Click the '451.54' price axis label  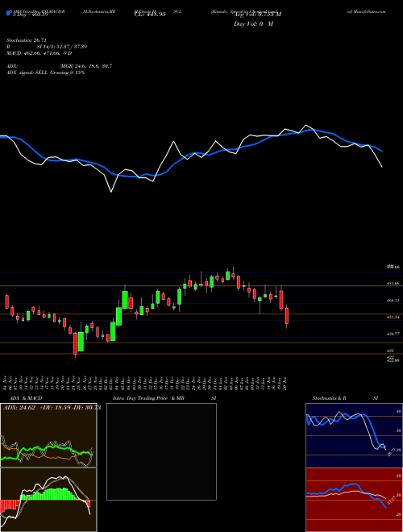393,318
